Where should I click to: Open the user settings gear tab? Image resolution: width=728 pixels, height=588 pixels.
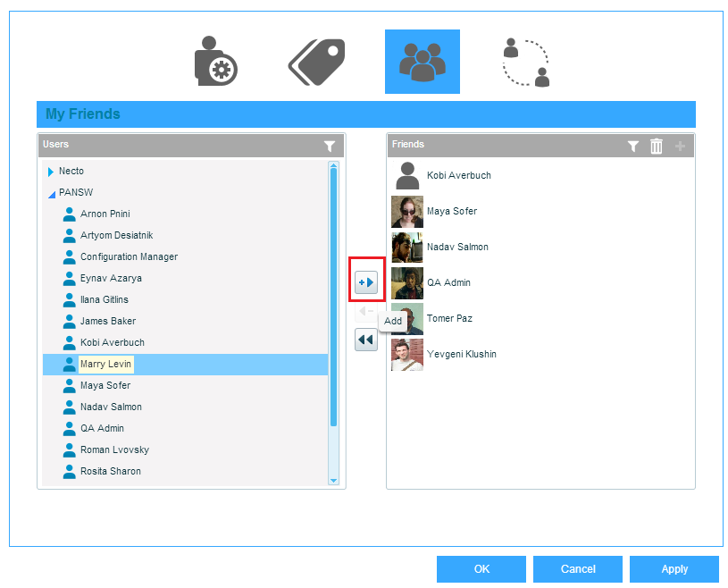[214, 61]
